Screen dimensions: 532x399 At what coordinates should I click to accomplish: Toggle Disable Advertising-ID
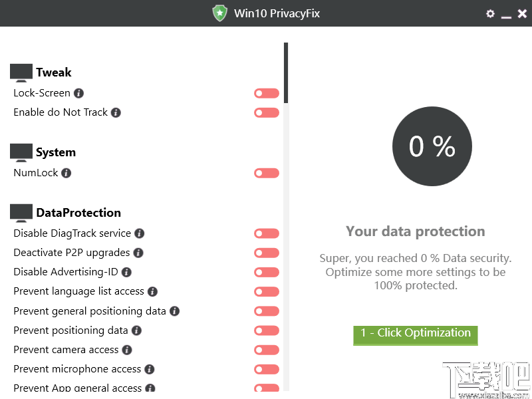pos(266,272)
